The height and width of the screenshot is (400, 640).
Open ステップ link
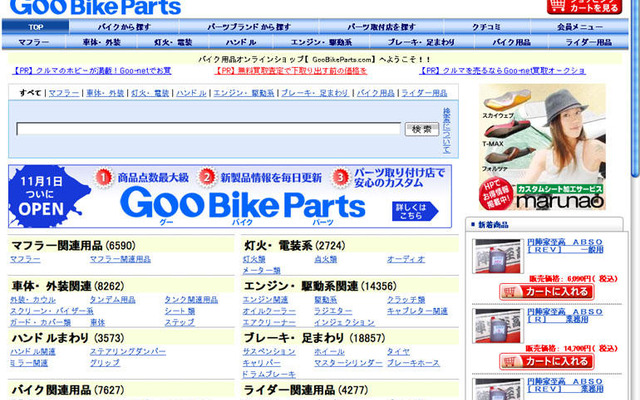point(179,322)
